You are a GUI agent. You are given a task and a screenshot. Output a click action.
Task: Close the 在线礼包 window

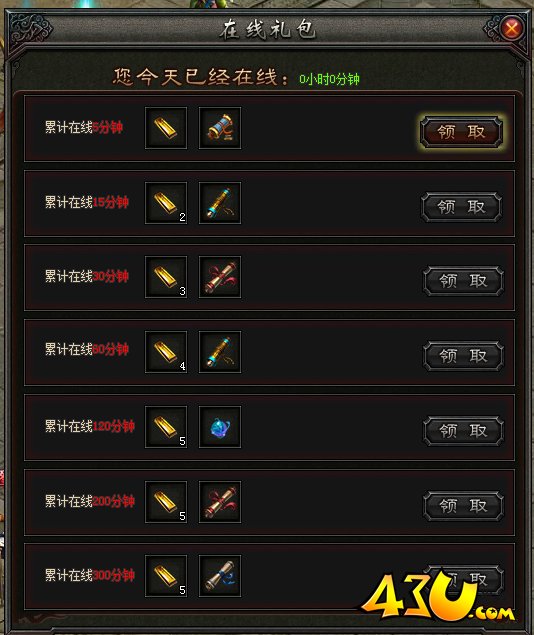(x=512, y=28)
